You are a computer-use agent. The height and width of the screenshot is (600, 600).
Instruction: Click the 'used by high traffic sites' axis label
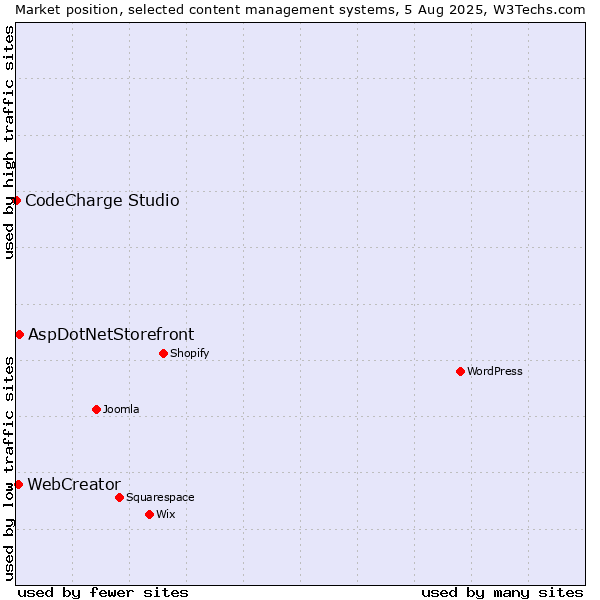click(x=8, y=143)
